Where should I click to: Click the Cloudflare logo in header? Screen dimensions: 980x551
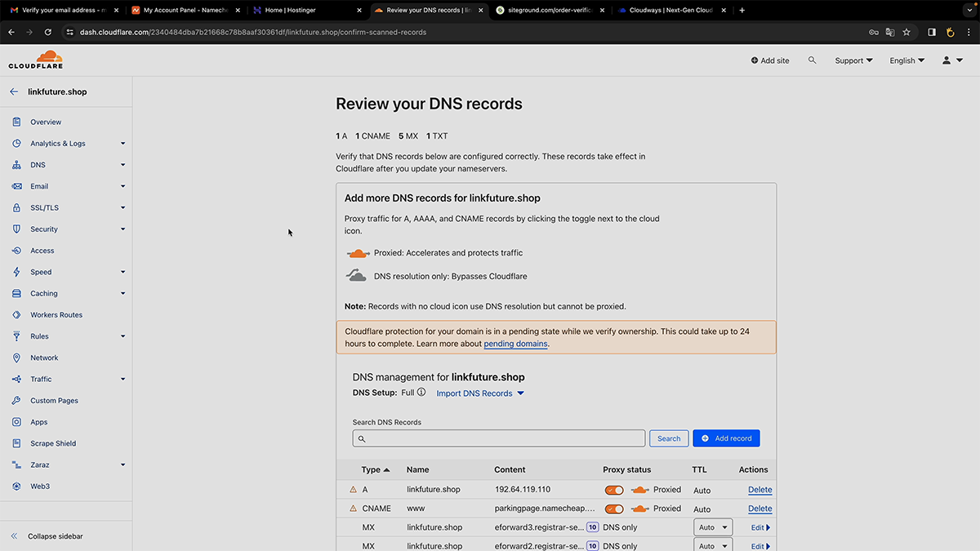tap(35, 60)
